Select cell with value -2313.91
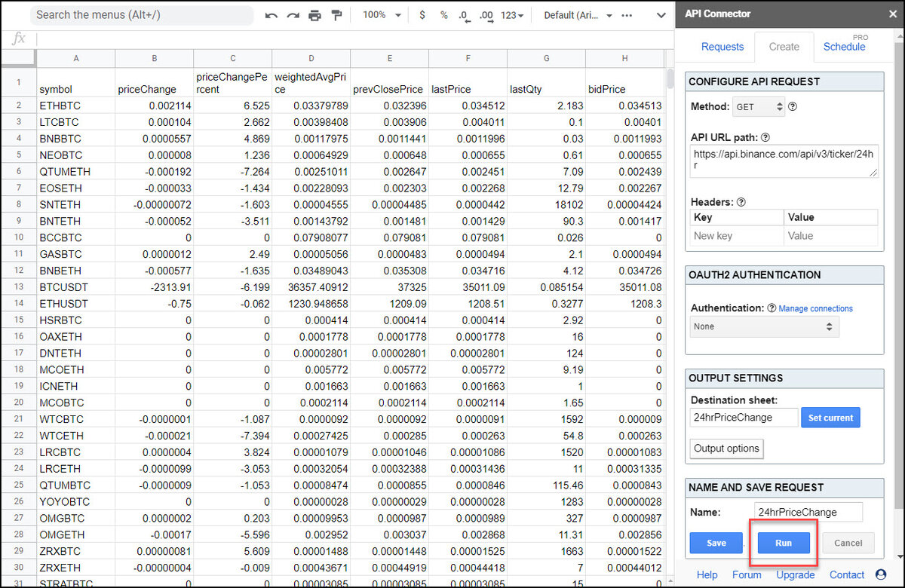This screenshot has height=588, width=905. [x=154, y=287]
